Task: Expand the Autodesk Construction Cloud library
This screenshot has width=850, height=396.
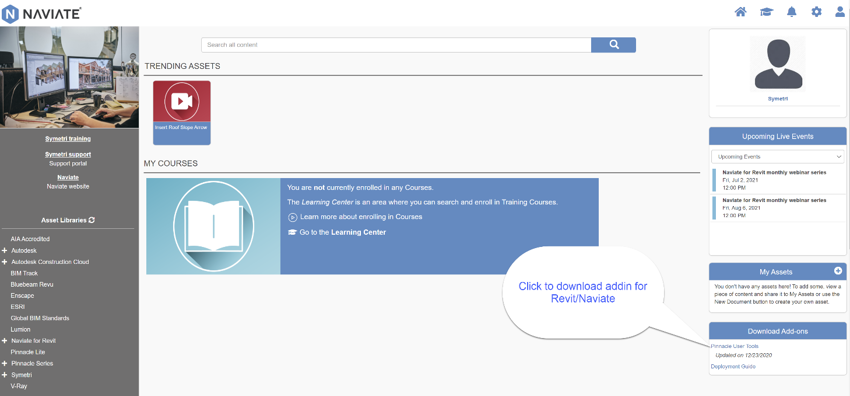Action: tap(4, 262)
